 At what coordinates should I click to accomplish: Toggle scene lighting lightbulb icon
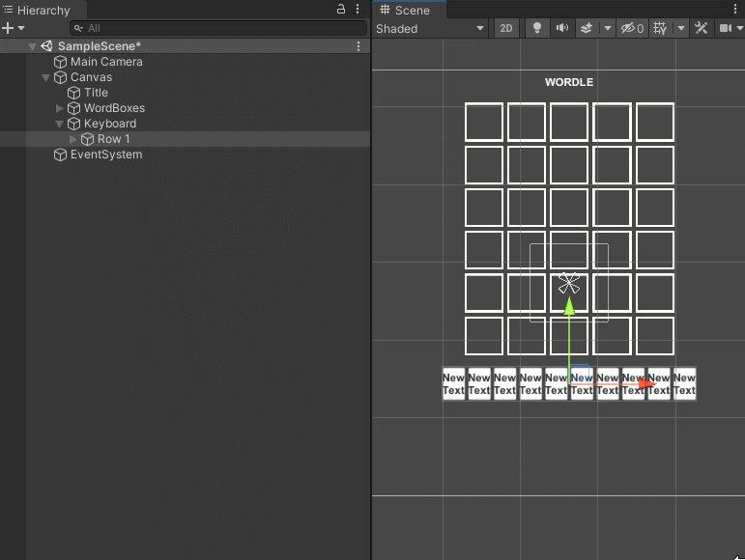pyautogui.click(x=537, y=28)
